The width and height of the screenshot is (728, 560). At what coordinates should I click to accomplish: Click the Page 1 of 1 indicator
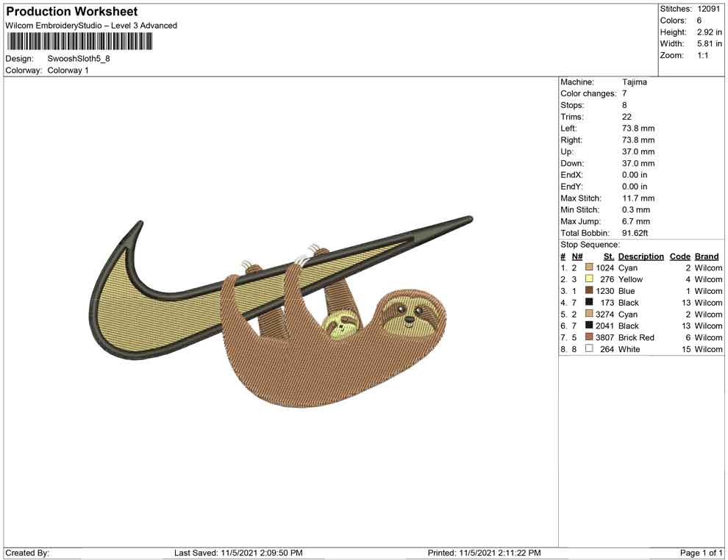pyautogui.click(x=701, y=553)
